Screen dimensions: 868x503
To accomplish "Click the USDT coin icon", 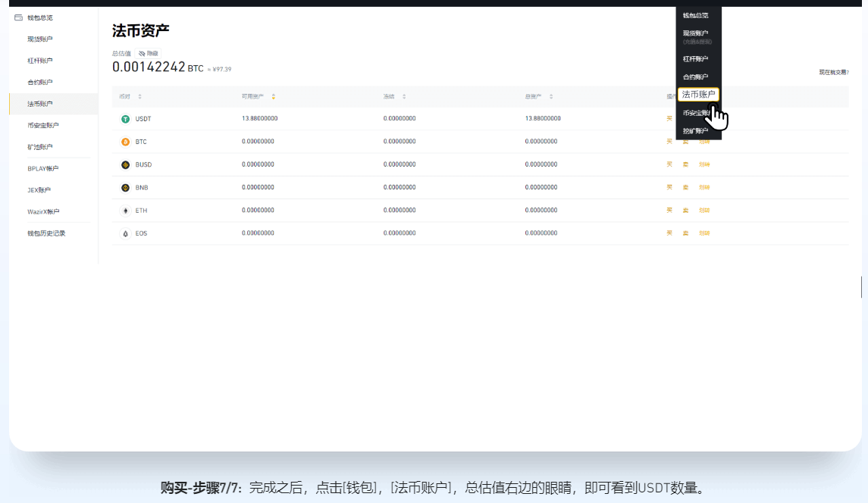I will pos(126,119).
